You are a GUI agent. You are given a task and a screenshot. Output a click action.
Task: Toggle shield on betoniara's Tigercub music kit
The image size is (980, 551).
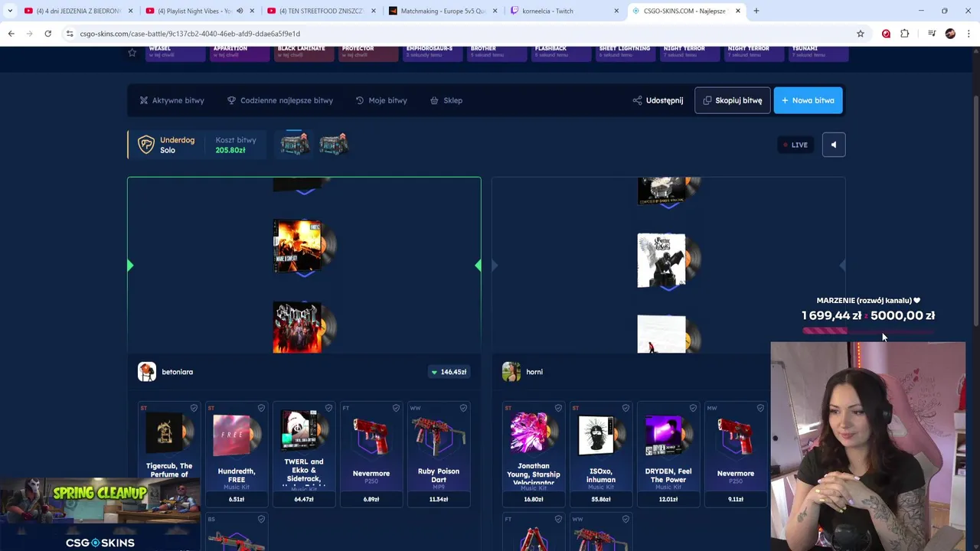tap(194, 408)
